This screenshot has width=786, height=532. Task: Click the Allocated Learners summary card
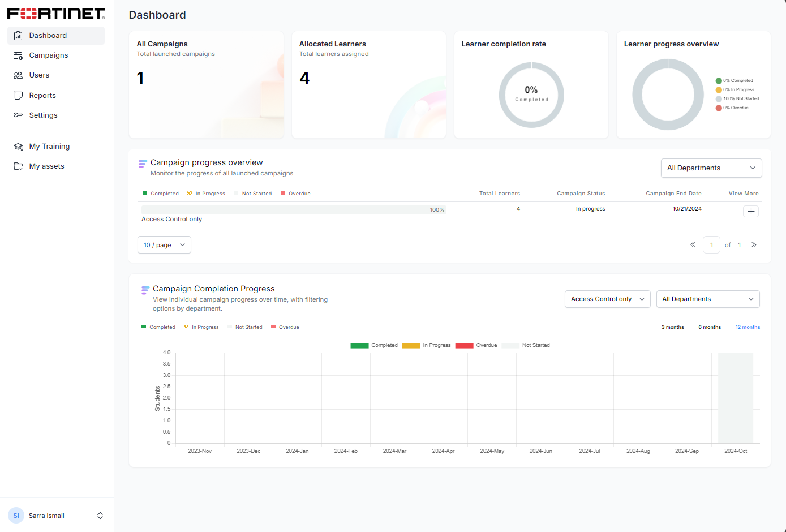(x=369, y=85)
